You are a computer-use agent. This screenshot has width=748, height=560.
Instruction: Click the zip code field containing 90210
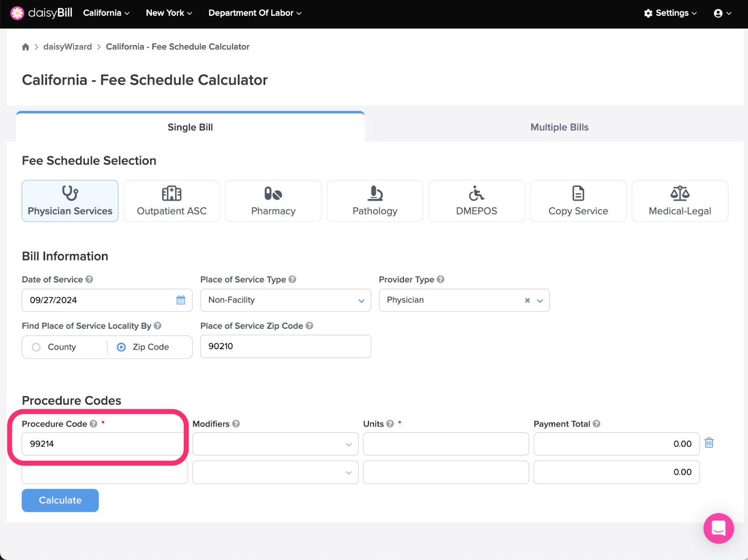286,346
